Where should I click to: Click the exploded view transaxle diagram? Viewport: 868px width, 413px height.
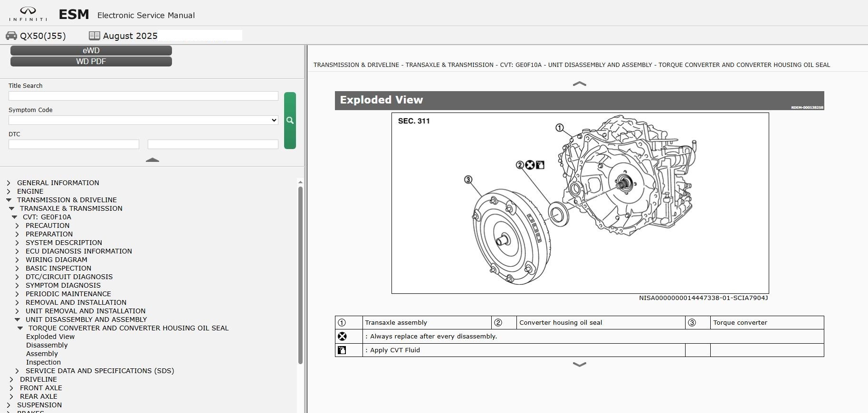tap(580, 203)
